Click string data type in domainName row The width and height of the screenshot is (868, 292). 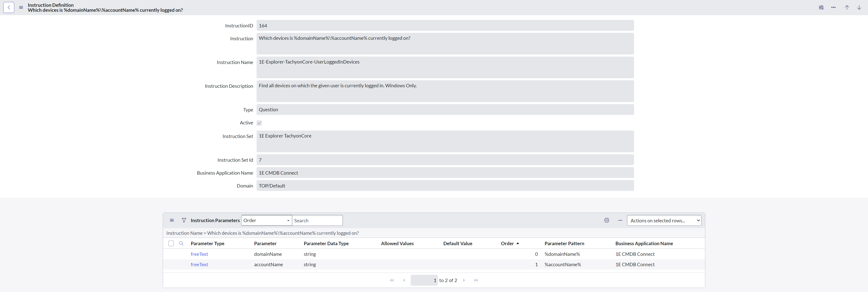(x=310, y=254)
